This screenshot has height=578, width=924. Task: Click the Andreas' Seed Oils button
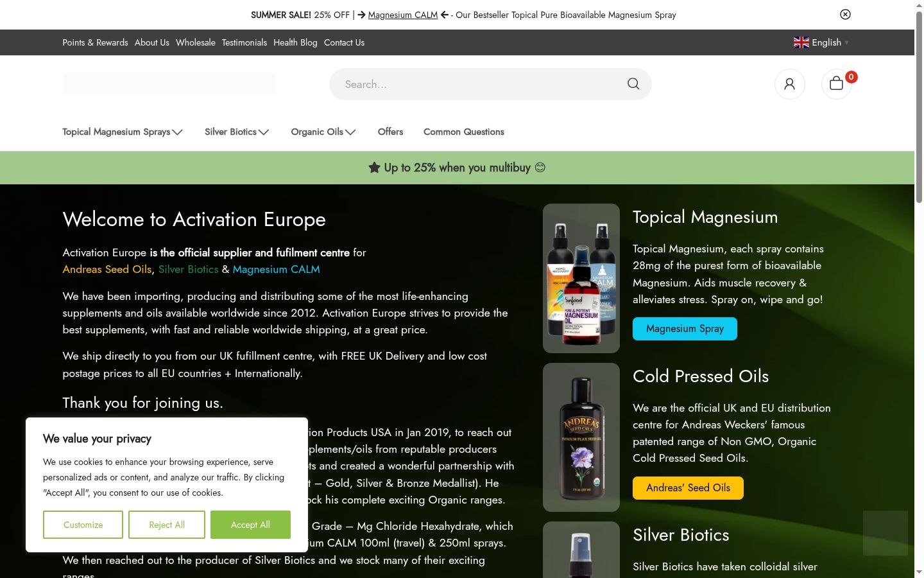click(x=688, y=488)
